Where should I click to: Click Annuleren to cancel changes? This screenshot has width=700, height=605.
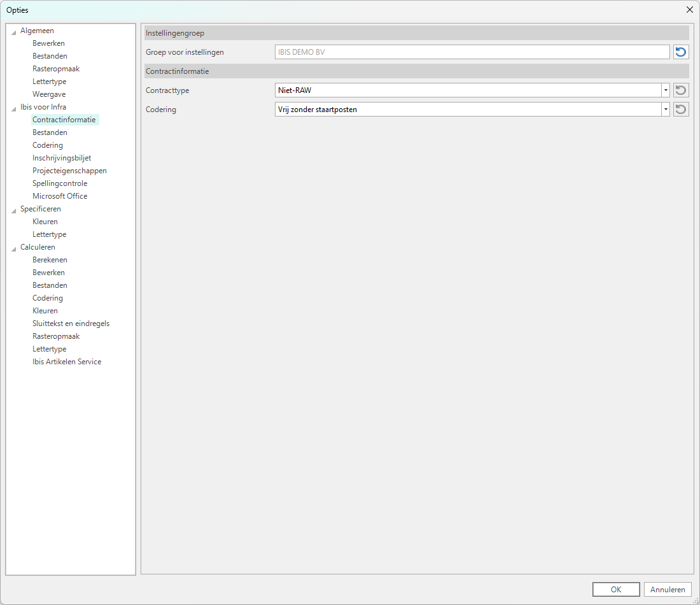click(668, 589)
